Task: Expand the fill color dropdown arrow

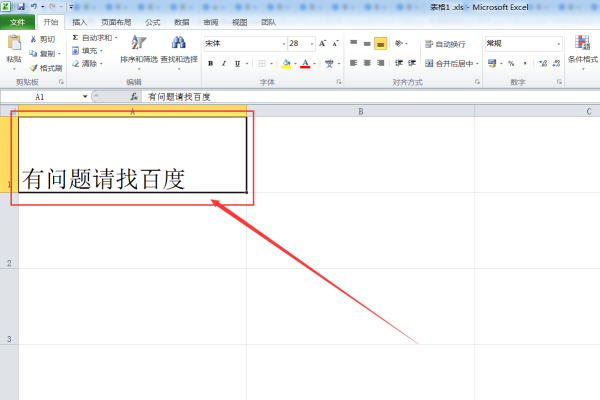Action: coord(295,64)
